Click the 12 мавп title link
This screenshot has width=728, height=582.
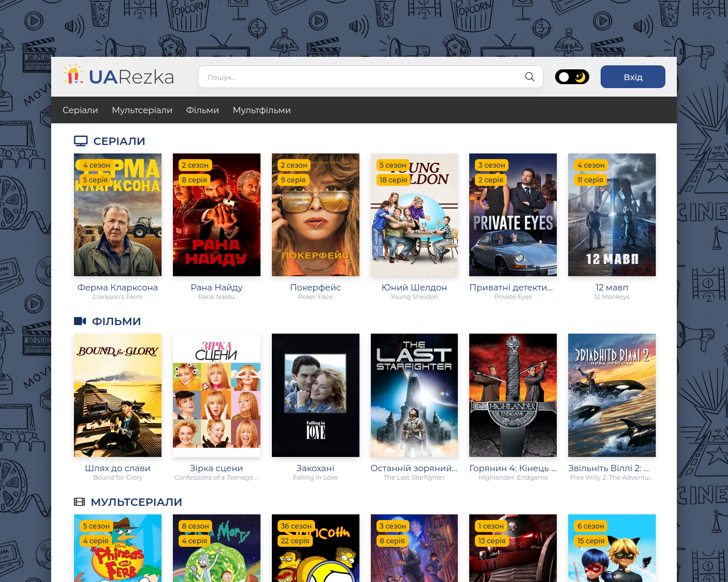(x=612, y=288)
